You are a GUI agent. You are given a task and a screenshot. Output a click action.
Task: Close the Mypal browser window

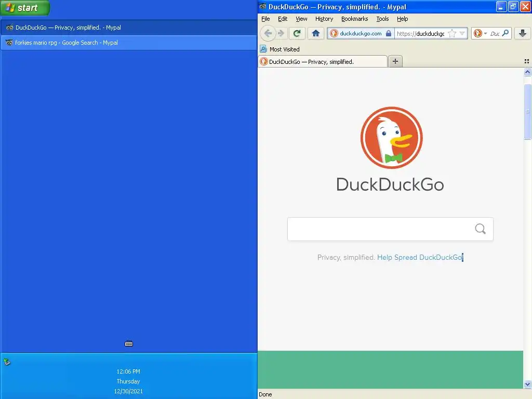[525, 6]
